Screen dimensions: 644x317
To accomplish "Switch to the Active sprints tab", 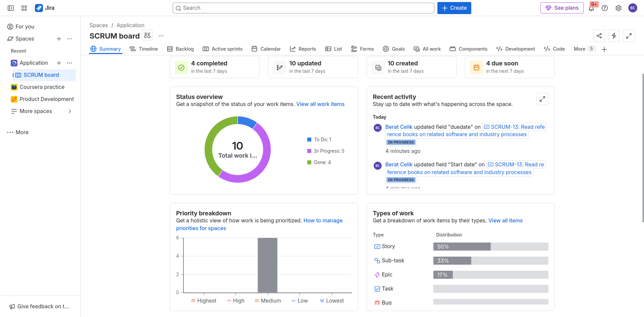I will point(223,49).
